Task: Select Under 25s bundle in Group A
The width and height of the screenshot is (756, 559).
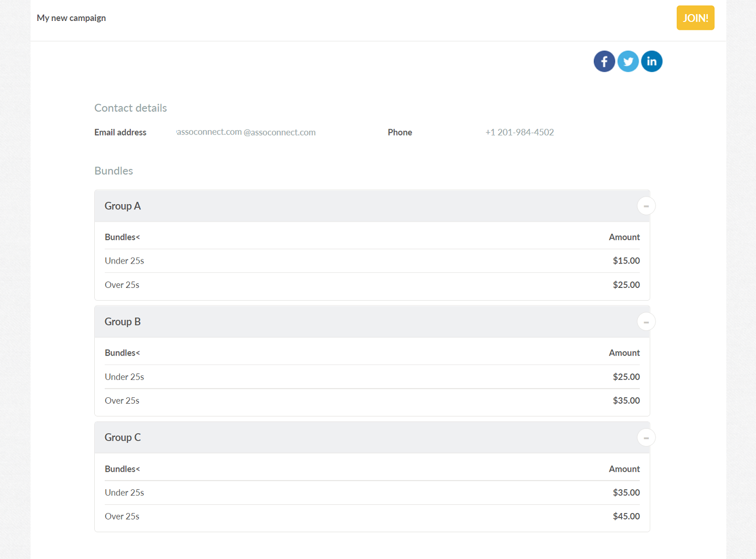Action: click(x=124, y=261)
